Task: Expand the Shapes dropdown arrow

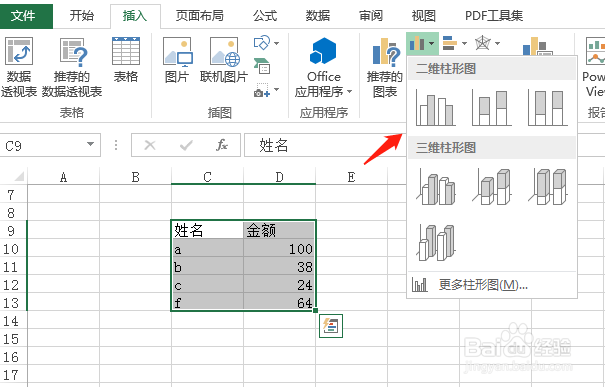Action: (x=276, y=43)
